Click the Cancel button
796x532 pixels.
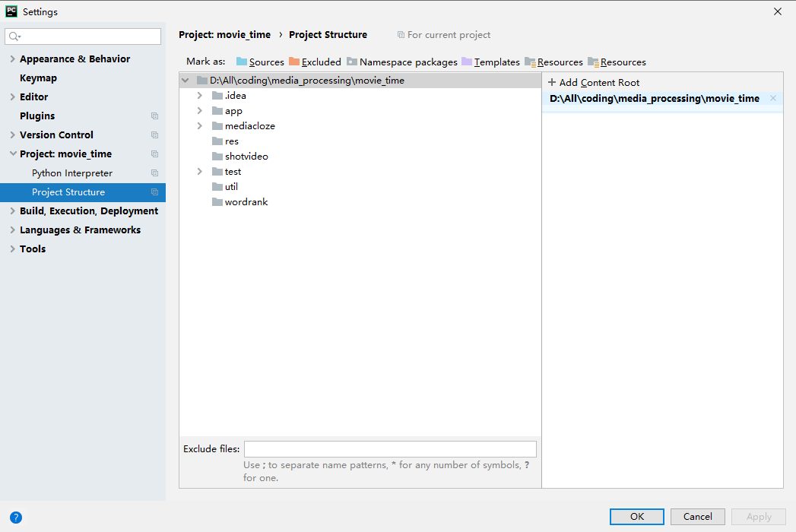697,517
